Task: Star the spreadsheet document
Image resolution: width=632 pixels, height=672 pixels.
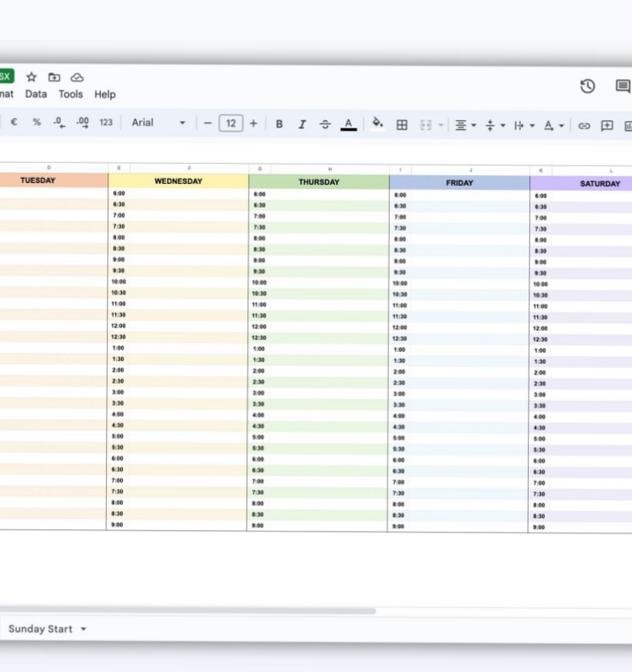Action: (x=31, y=77)
